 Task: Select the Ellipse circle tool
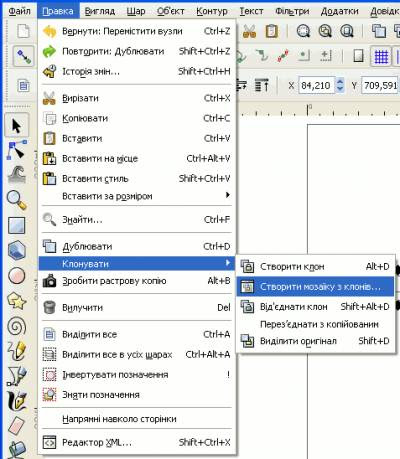click(16, 276)
